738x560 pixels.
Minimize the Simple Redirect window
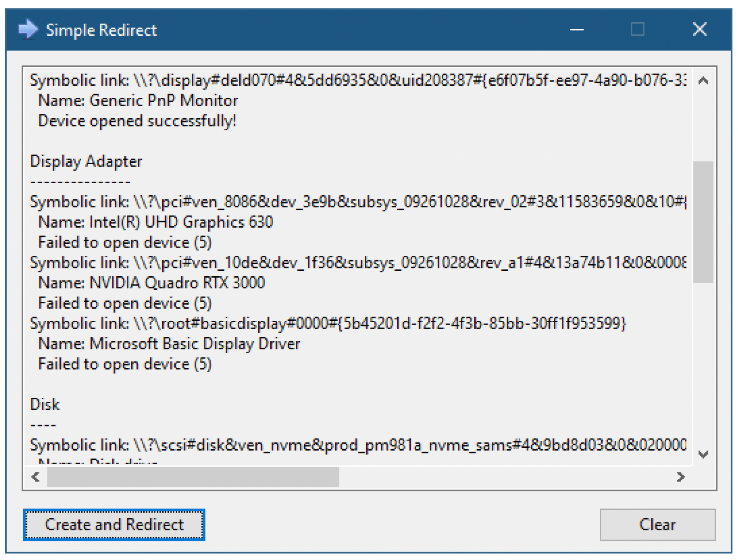[x=577, y=30]
